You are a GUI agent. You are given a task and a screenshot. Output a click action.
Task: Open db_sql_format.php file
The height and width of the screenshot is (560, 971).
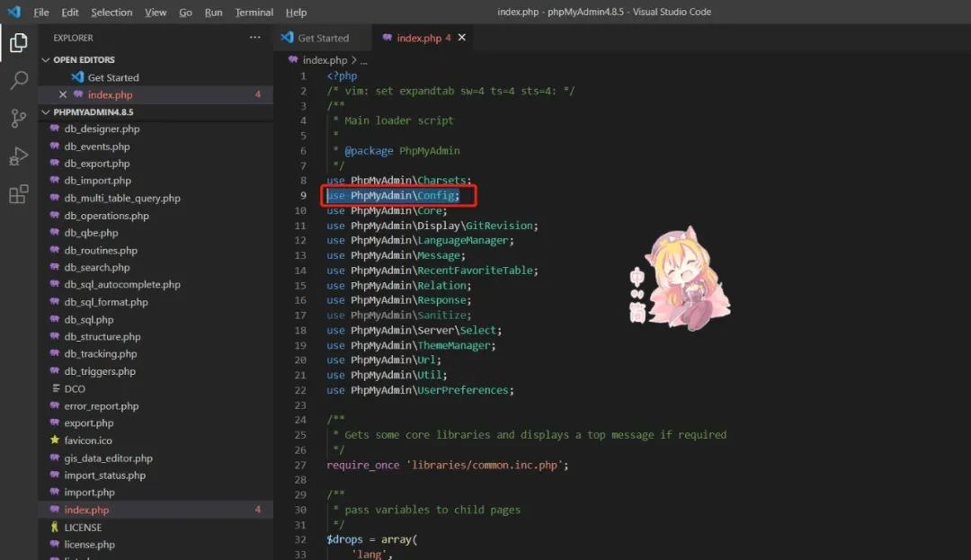(106, 302)
